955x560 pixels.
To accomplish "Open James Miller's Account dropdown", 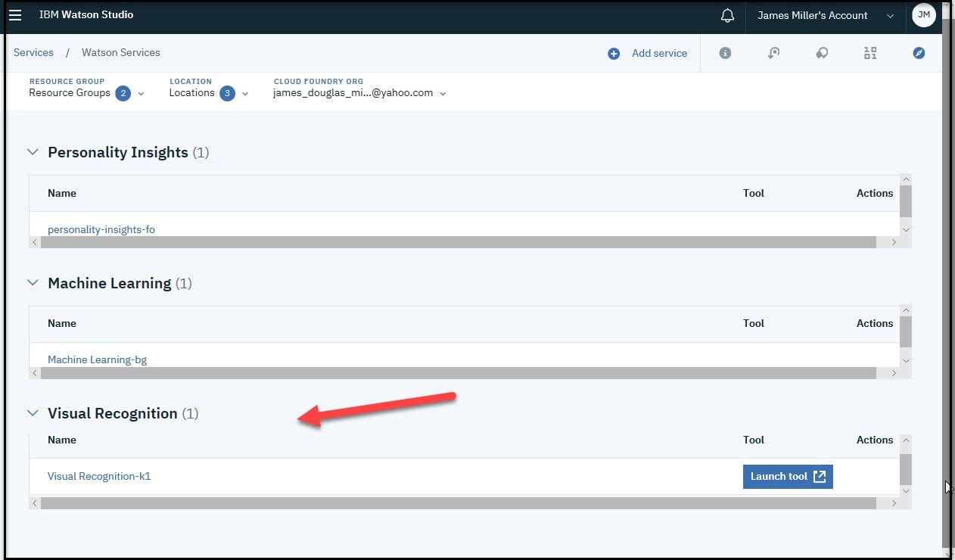I will (826, 15).
